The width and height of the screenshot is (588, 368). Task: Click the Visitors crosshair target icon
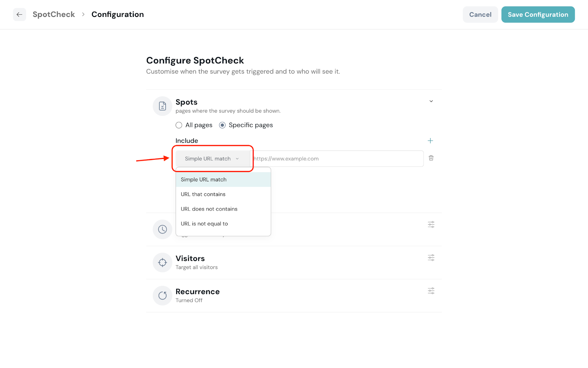162,262
